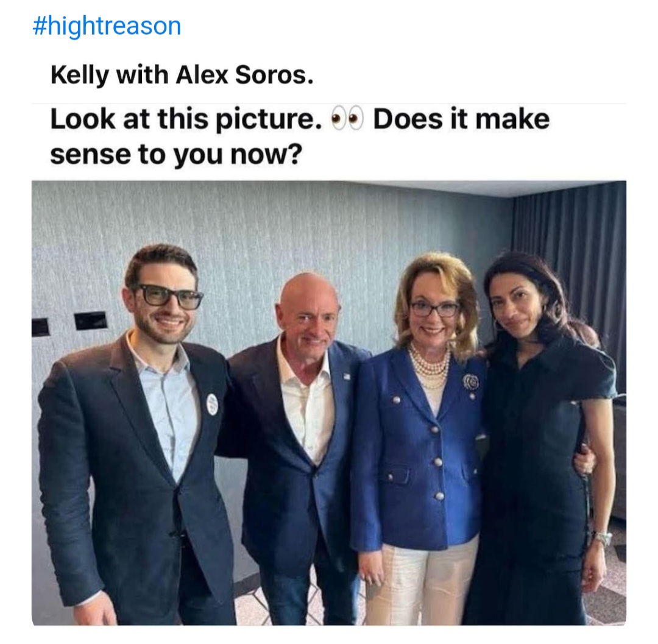The width and height of the screenshot is (658, 644).
Task: Click the larger black rectangle on the wall
Action: click(x=91, y=320)
